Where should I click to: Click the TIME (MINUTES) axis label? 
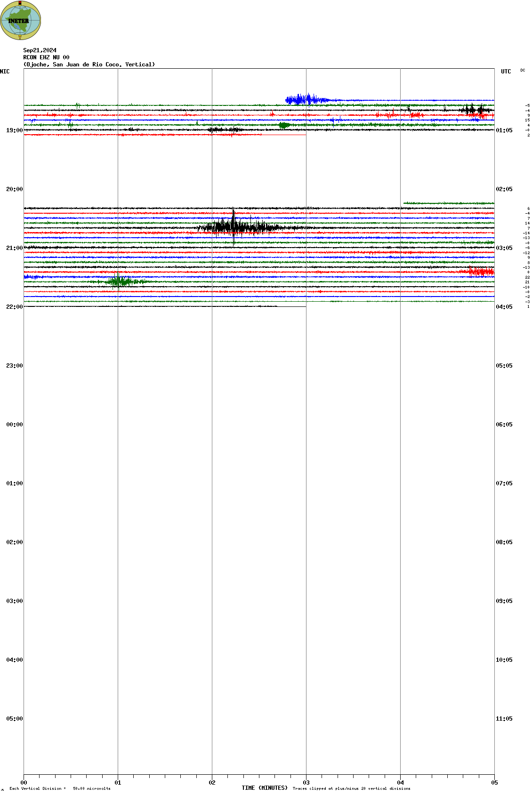265,788
